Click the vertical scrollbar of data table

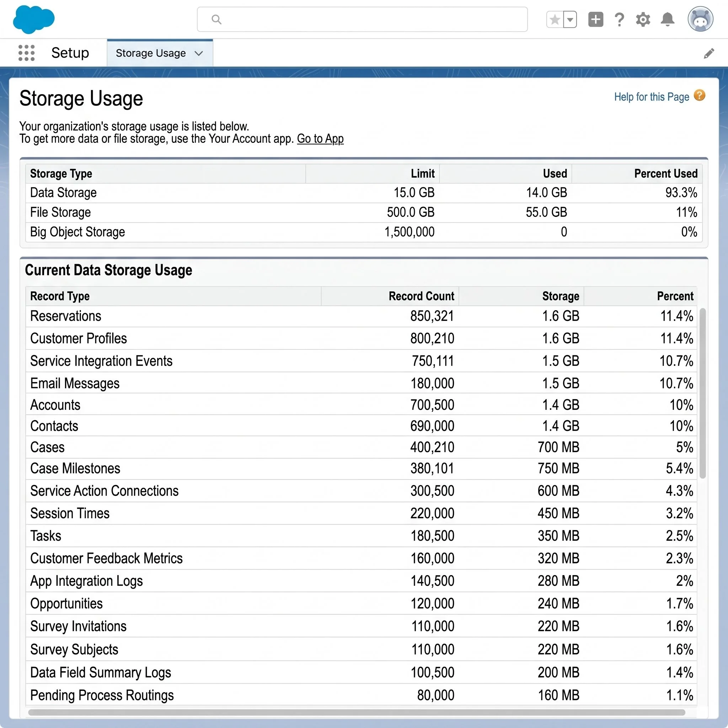pos(702,394)
